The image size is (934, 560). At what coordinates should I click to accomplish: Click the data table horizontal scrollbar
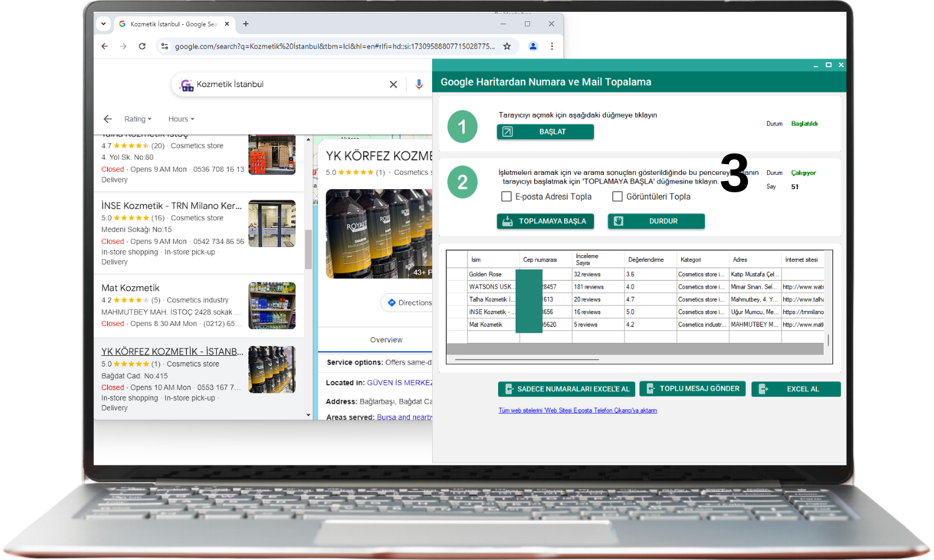(527, 360)
